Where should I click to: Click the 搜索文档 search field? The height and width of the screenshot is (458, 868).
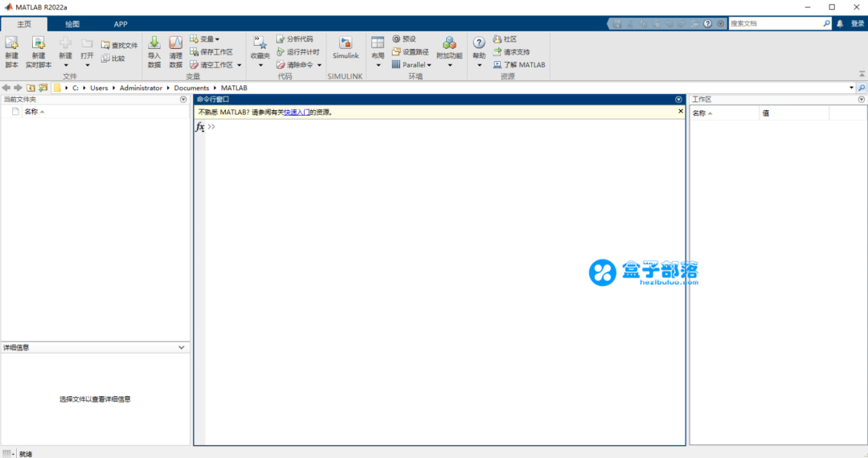776,23
